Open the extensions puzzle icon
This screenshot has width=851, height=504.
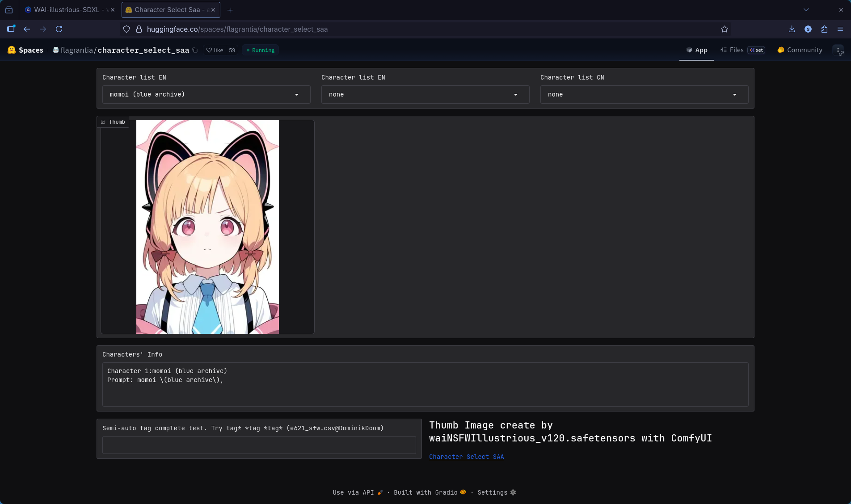(824, 29)
